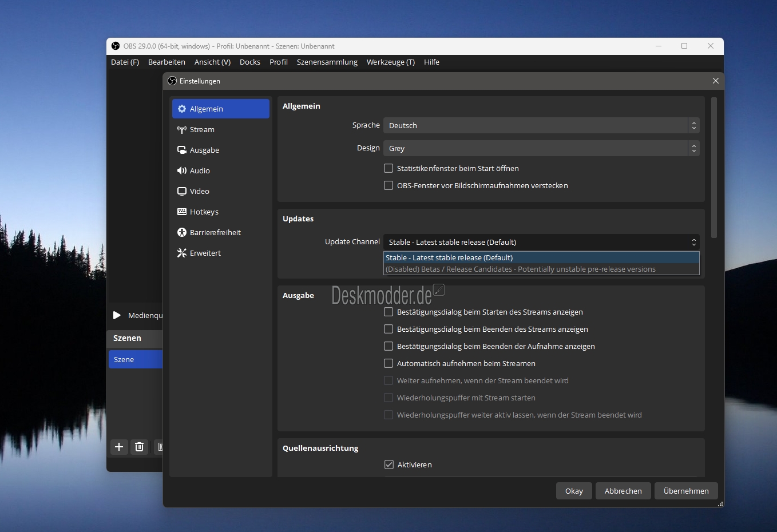Click the OBS logo in Einstellungen title bar
This screenshot has height=532, width=777.
[172, 81]
